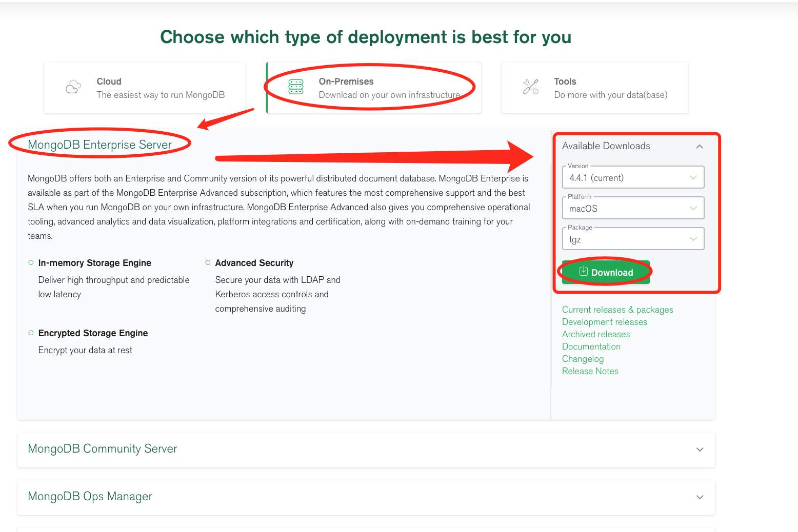The width and height of the screenshot is (798, 532).
Task: Click the MongoDB Community Server title
Action: click(103, 448)
